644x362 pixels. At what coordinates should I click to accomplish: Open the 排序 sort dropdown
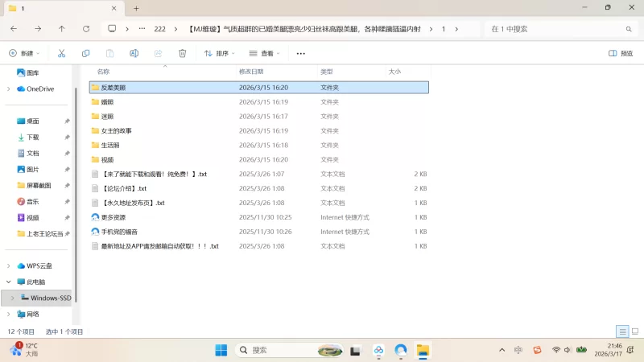click(220, 53)
